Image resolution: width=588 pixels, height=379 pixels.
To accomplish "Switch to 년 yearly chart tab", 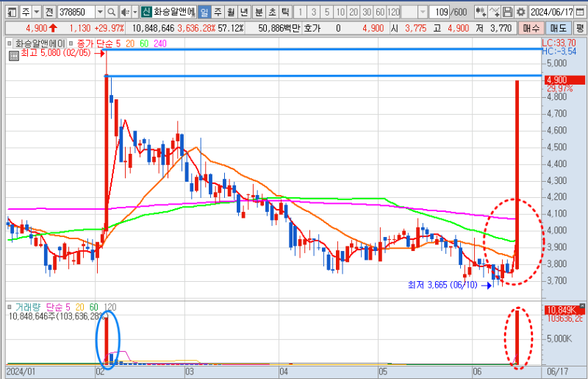I will point(244,12).
